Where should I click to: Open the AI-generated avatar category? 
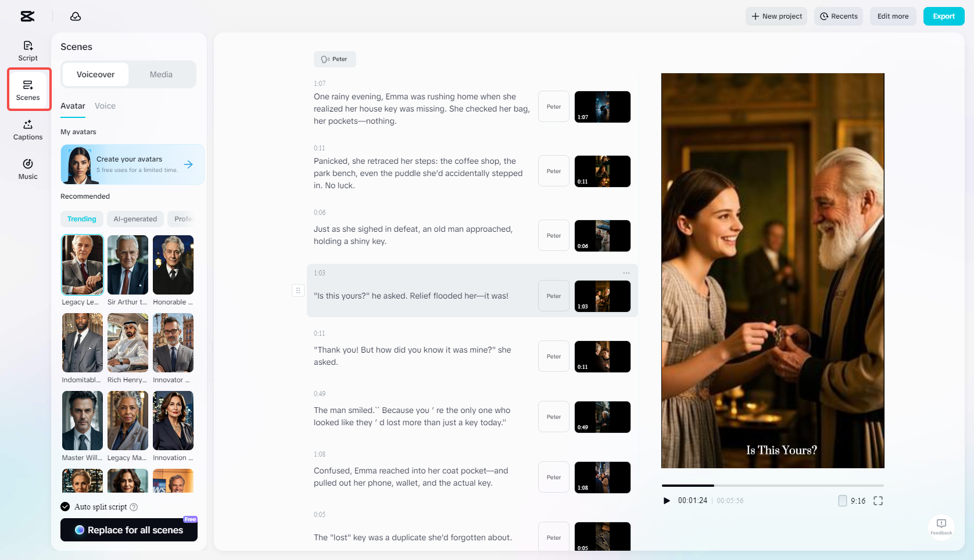click(135, 219)
